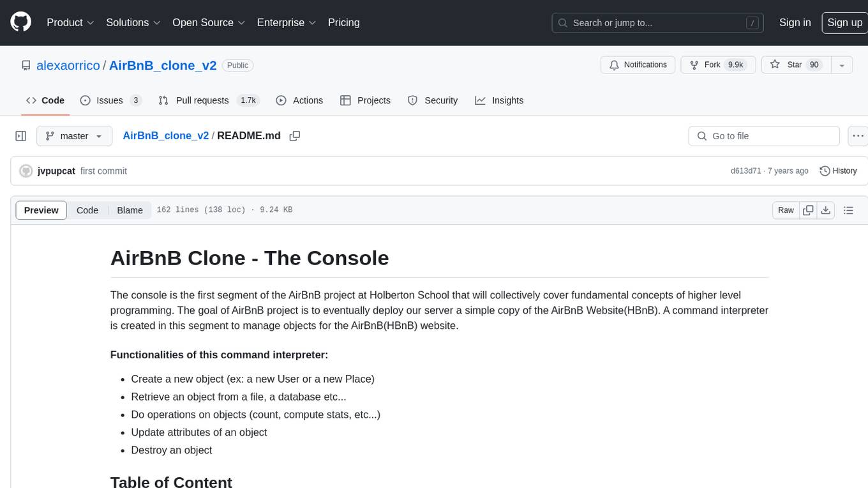Go to AirBnB_clone_v2 root in breadcrumb
The image size is (868, 488).
tap(165, 135)
